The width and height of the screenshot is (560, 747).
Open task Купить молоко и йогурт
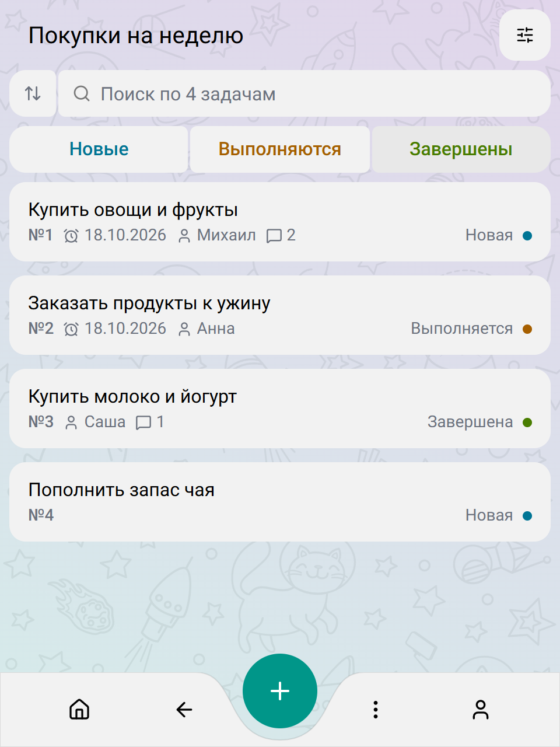280,409
